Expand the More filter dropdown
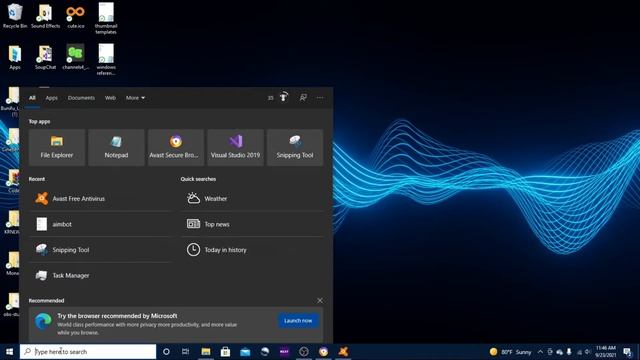This screenshot has width=640, height=360. [x=135, y=98]
